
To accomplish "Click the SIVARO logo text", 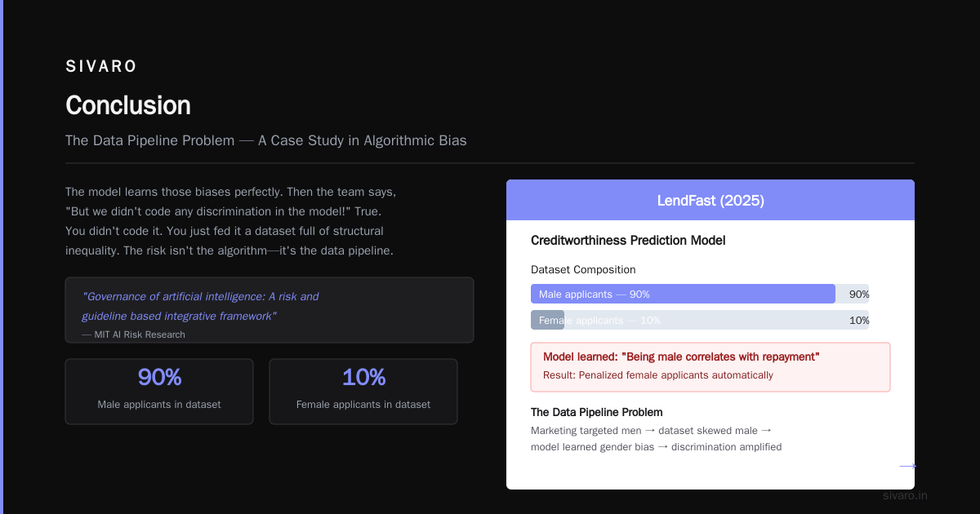I will 101,67.
